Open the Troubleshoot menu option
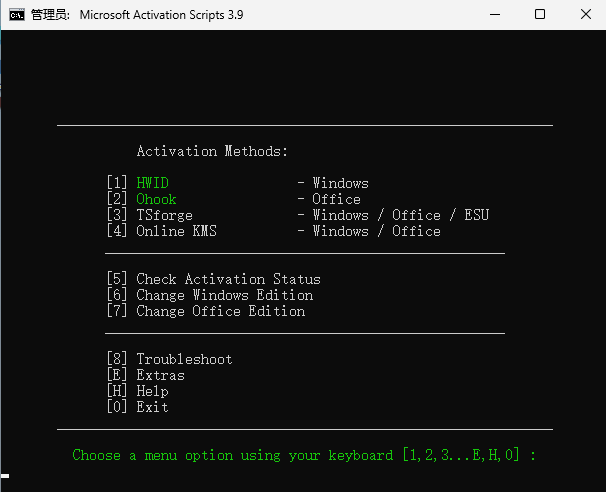The width and height of the screenshot is (606, 492). (x=184, y=359)
